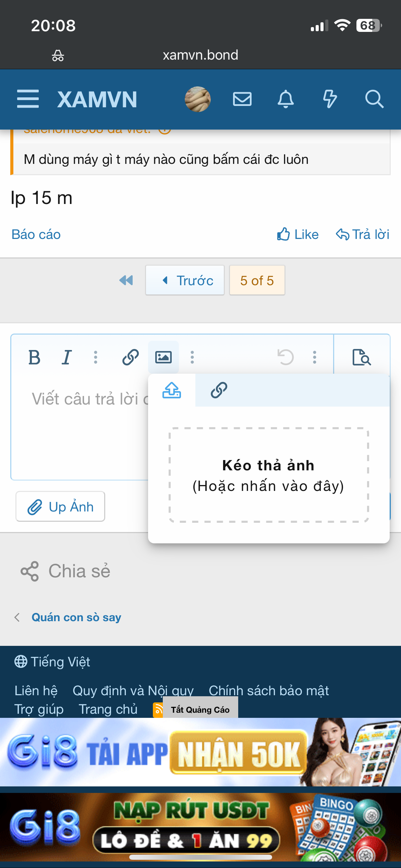Open the user avatar profile menu

pyautogui.click(x=197, y=99)
